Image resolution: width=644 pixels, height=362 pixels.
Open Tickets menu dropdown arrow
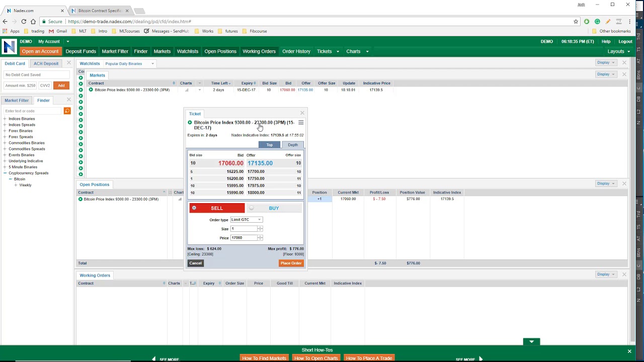click(x=338, y=51)
